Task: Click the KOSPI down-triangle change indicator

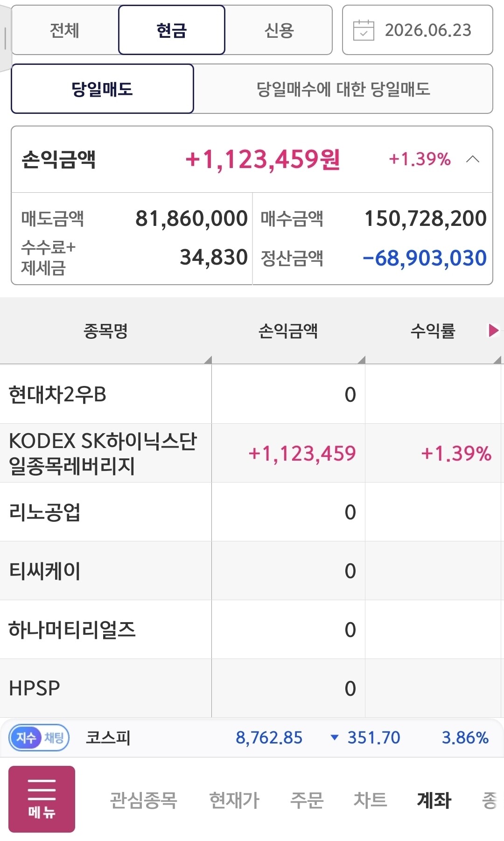Action: coord(334,738)
